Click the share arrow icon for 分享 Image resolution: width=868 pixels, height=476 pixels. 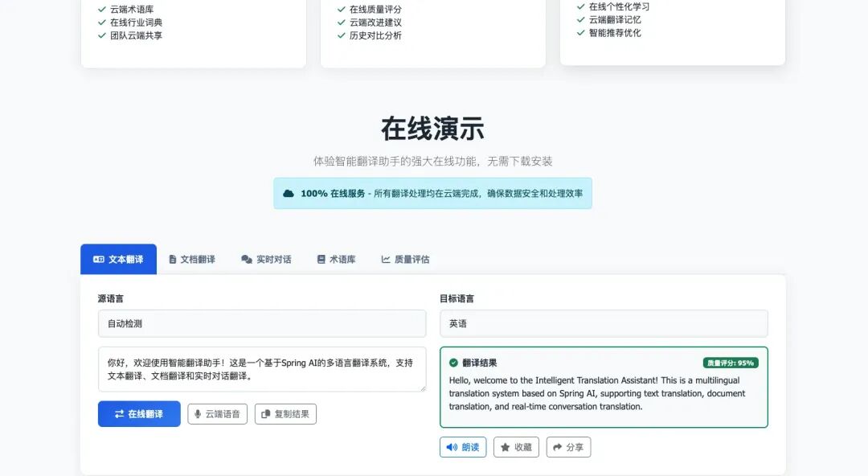(x=556, y=447)
